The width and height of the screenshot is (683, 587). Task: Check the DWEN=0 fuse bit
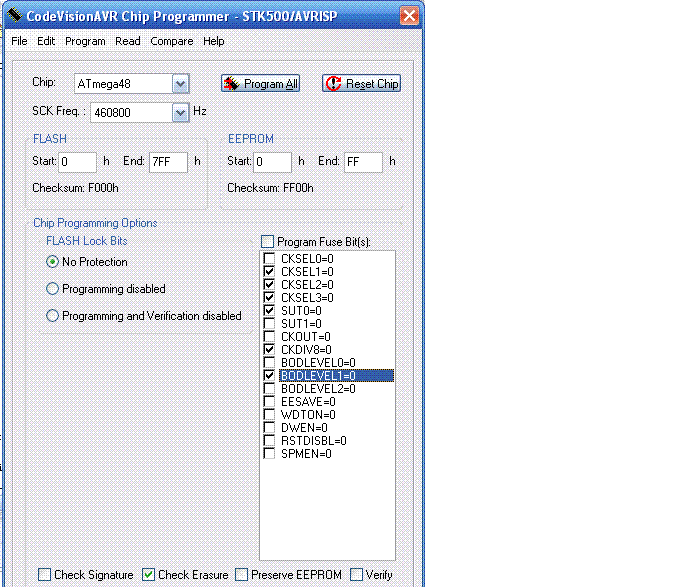tap(269, 428)
